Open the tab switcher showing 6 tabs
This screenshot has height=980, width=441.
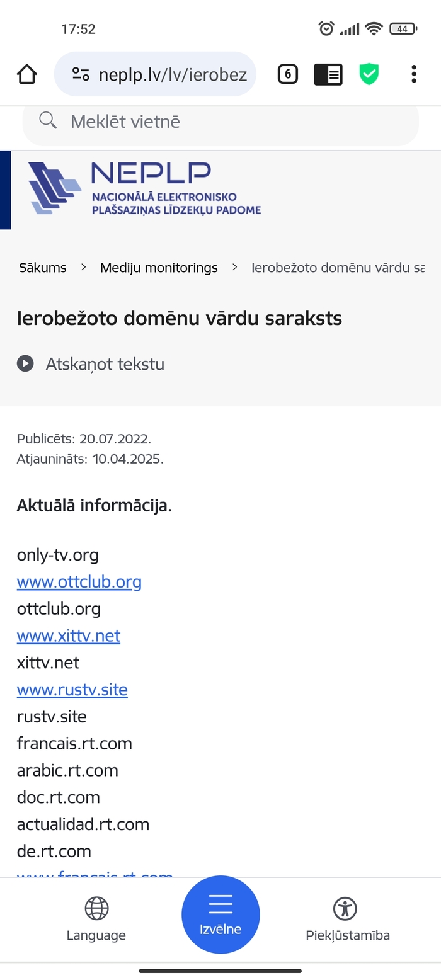coord(287,74)
